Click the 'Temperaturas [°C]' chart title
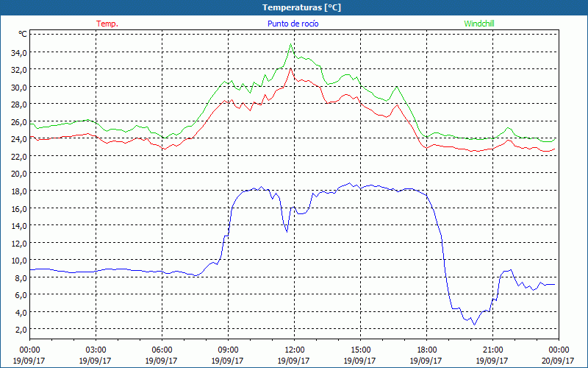588x368 pixels. pyautogui.click(x=301, y=7)
